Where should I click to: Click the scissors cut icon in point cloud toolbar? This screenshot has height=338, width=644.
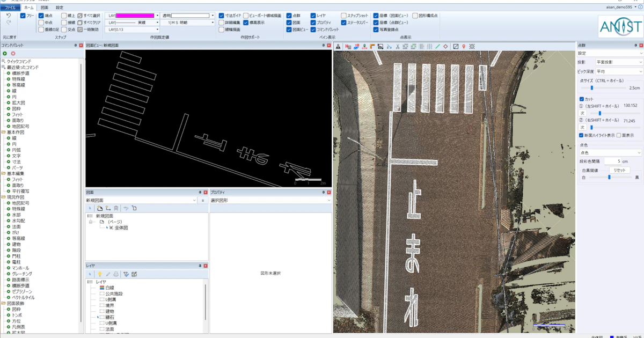(x=398, y=47)
